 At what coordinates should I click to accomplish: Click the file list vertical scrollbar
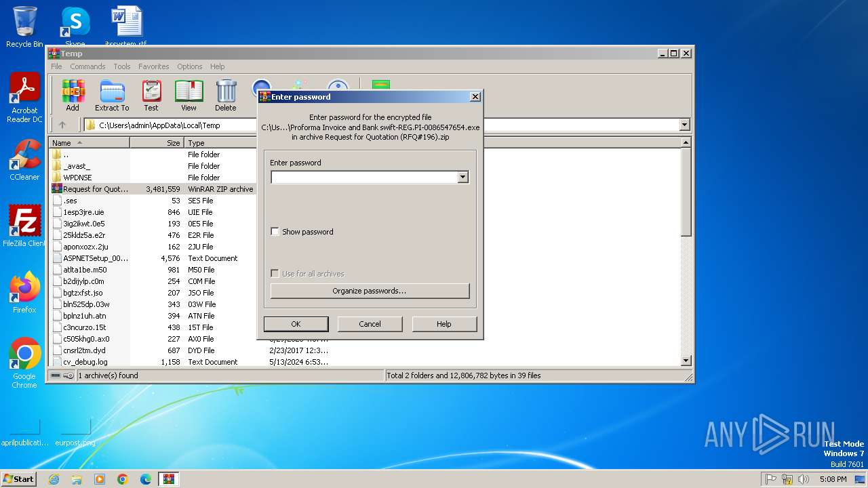pyautogui.click(x=686, y=251)
